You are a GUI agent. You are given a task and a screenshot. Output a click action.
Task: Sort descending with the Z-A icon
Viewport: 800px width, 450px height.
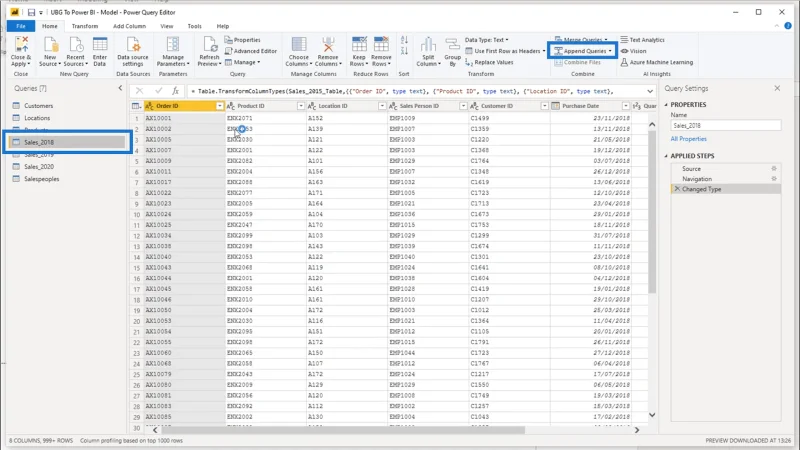pos(405,51)
